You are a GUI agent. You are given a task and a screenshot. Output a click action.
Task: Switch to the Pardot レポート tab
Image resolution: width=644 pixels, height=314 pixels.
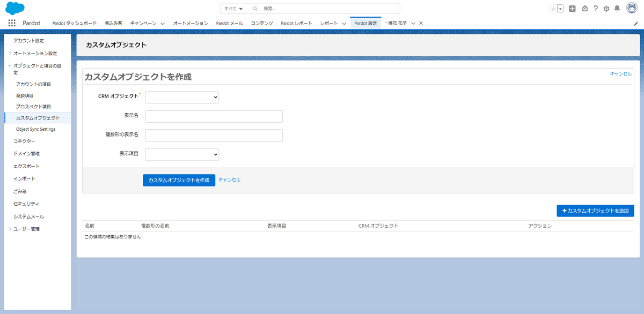pos(297,23)
